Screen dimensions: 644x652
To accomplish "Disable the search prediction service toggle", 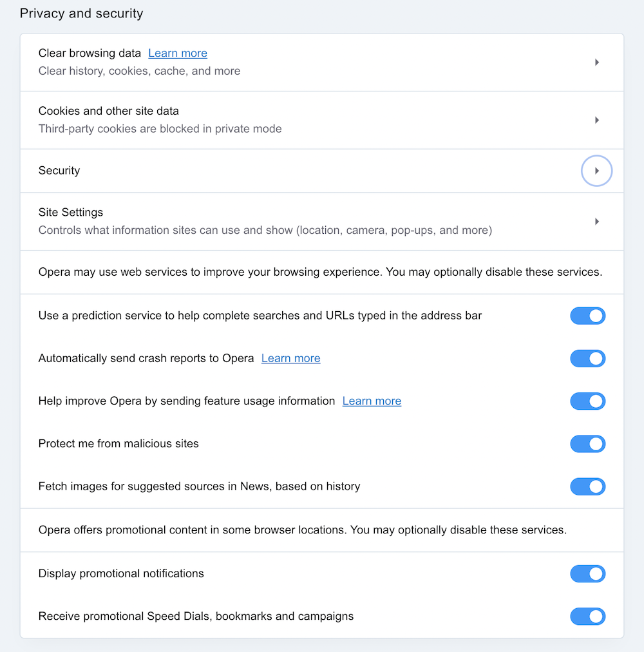I will pyautogui.click(x=587, y=316).
